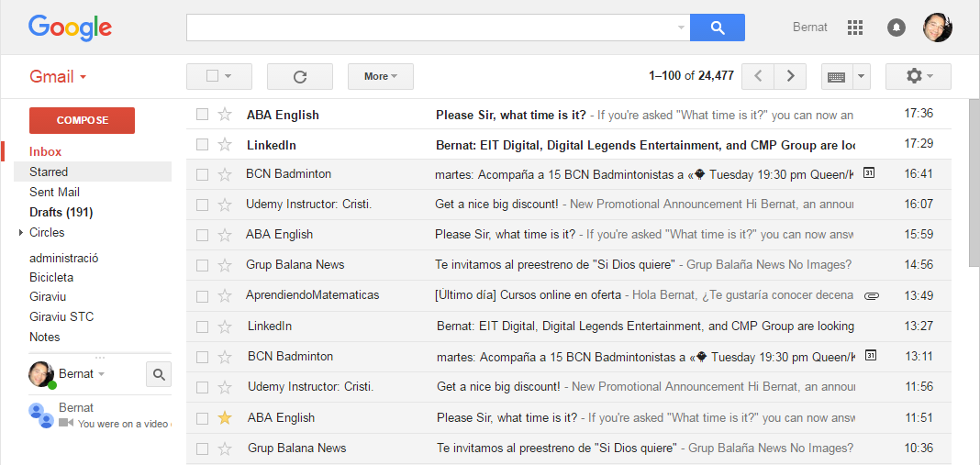This screenshot has width=980, height=465.
Task: Click the input tools keyboard icon
Action: pos(836,76)
